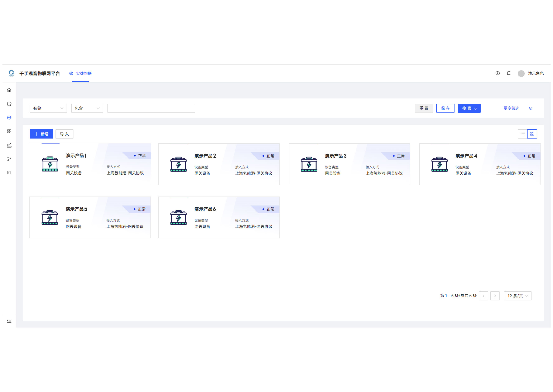553x392 pixels.
Task: Open the 名称 field dropdown
Action: 48,108
